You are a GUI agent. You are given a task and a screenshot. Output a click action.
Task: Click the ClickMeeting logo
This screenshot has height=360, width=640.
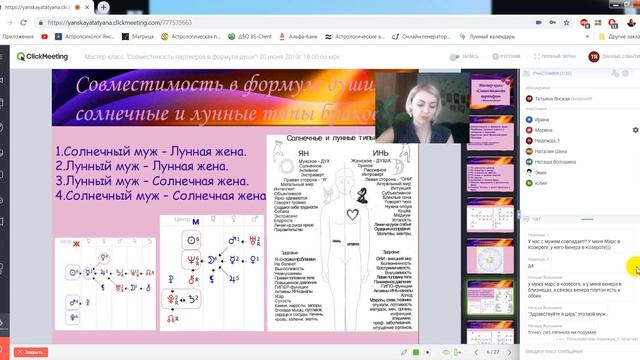click(x=42, y=56)
